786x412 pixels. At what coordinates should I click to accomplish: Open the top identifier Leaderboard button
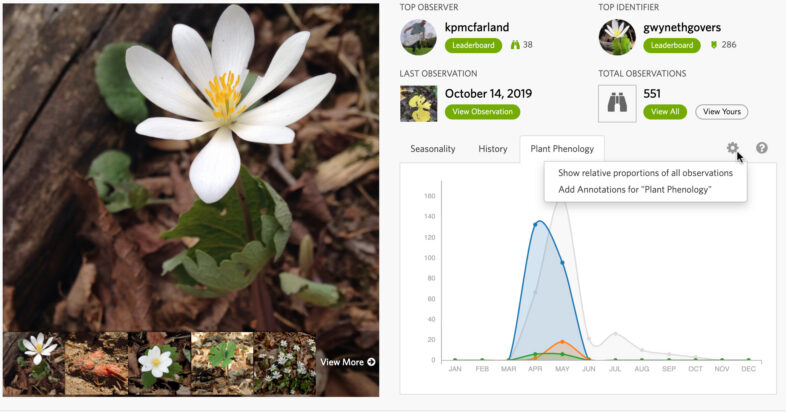point(671,45)
